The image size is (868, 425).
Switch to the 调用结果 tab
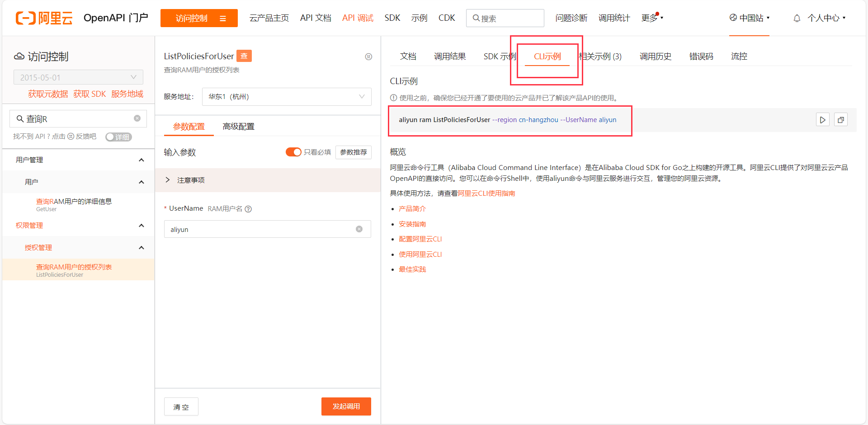450,57
